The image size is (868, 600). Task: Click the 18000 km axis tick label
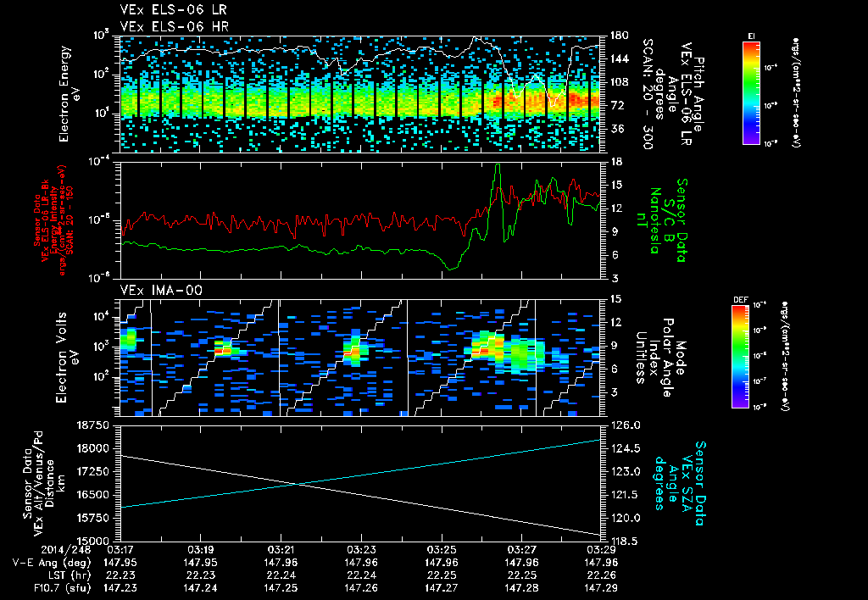click(93, 448)
